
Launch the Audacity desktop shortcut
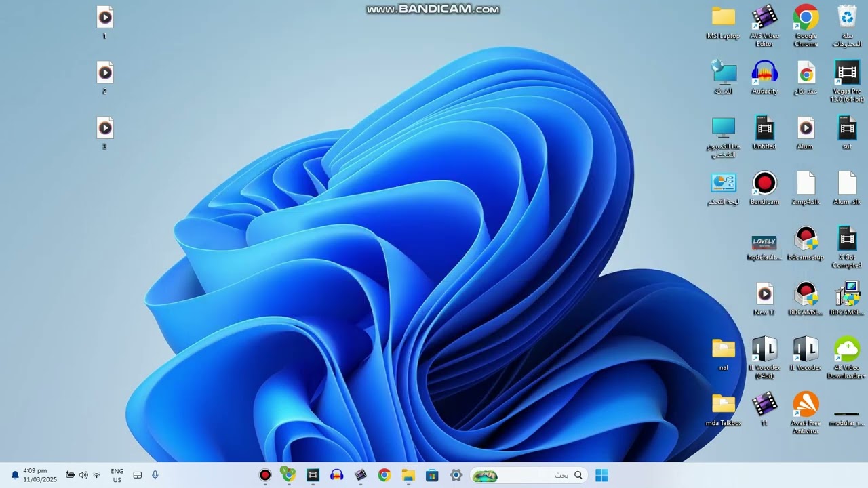764,77
